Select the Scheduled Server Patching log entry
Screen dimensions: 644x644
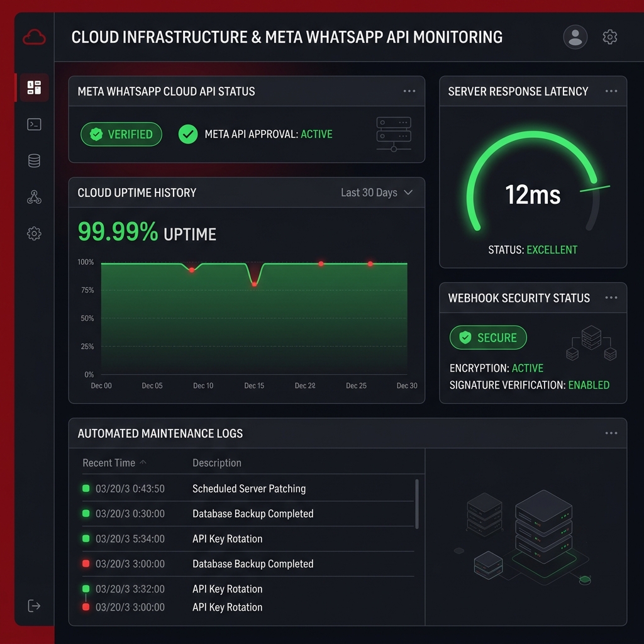click(248, 489)
